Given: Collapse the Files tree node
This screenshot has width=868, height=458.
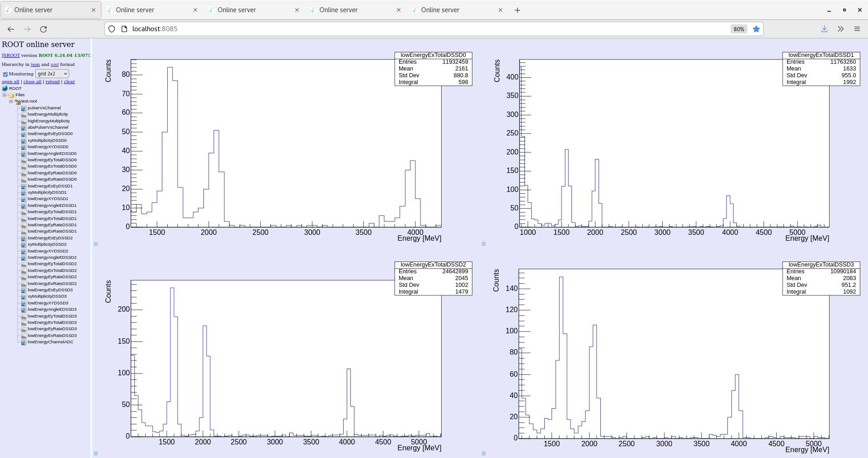Looking at the screenshot, I should (x=4, y=95).
